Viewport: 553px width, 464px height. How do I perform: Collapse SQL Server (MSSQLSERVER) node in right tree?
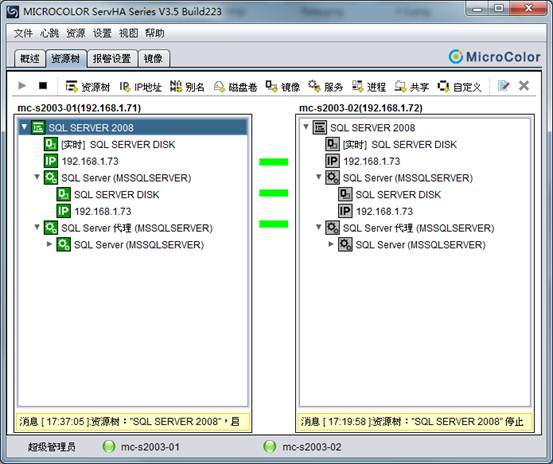[x=318, y=177]
